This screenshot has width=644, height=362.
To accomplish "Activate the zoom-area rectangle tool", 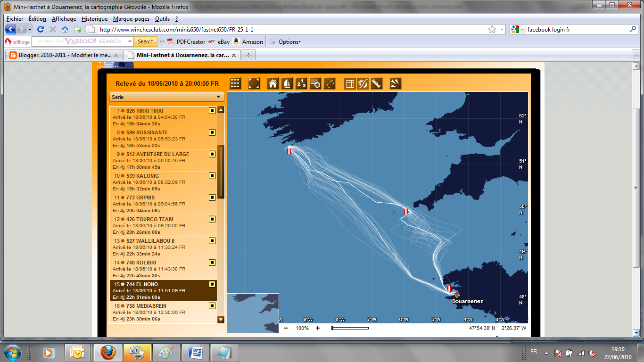I will pos(315,83).
